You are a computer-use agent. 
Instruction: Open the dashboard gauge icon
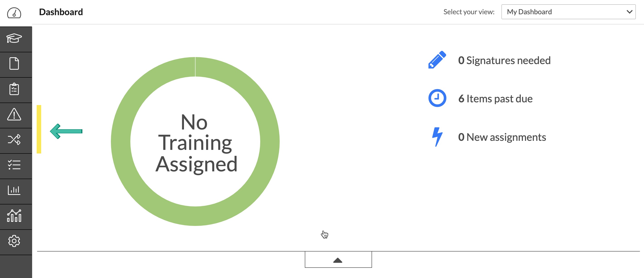tap(14, 13)
